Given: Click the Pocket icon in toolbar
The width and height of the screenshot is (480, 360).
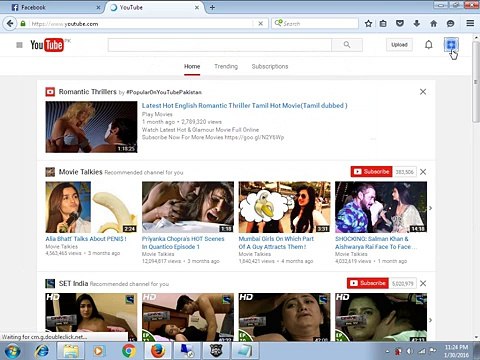Looking at the screenshot, I should tap(400, 24).
